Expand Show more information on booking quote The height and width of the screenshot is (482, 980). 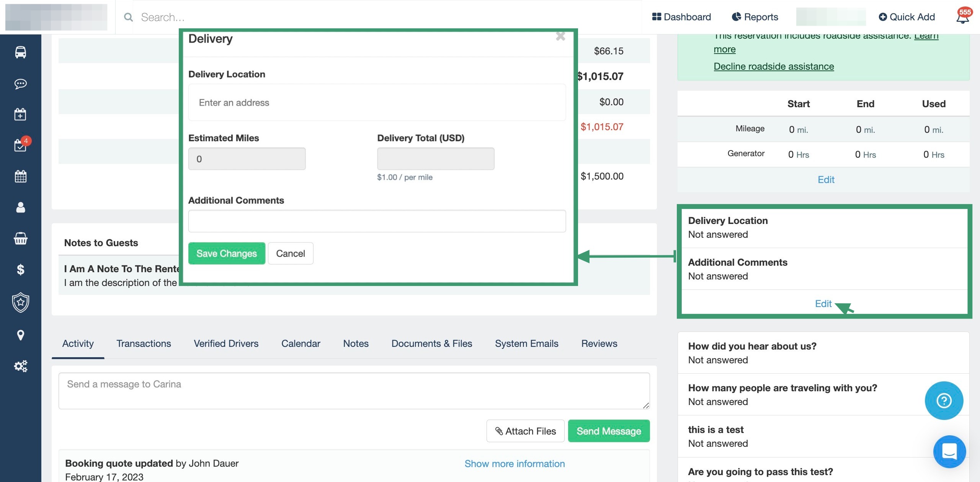point(514,464)
